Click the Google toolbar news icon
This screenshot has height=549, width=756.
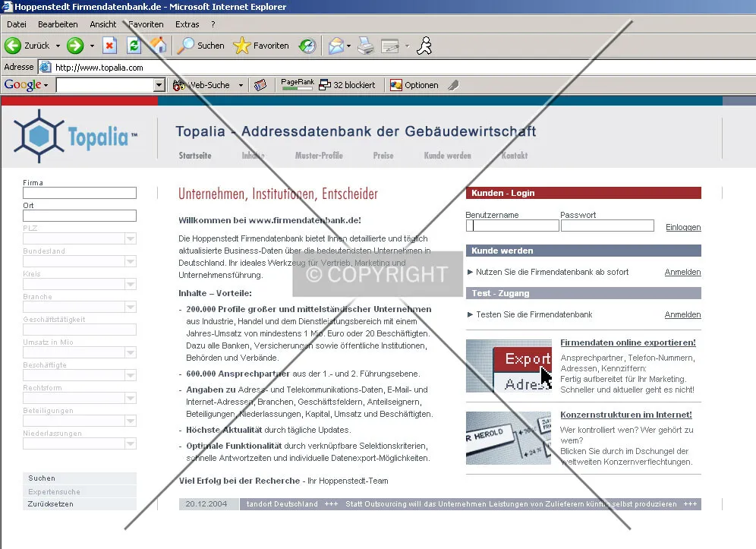coord(260,85)
